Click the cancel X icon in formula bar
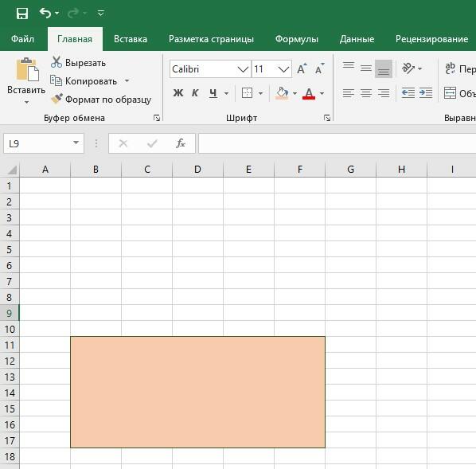The height and width of the screenshot is (469, 476). coord(123,143)
